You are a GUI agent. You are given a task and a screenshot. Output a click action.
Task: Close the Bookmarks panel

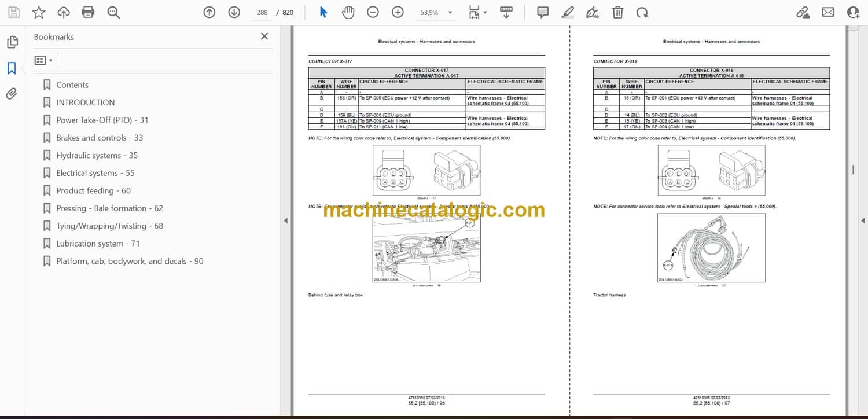coord(264,36)
